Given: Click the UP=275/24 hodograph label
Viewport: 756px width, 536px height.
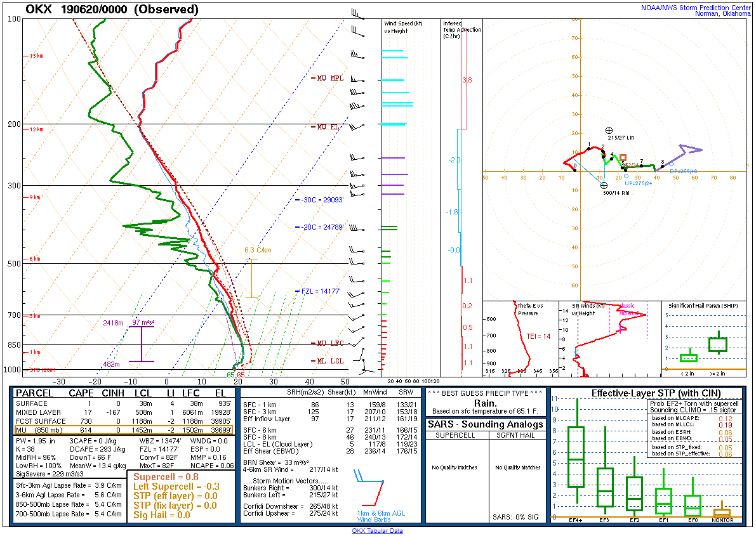Looking at the screenshot, I should pyautogui.click(x=639, y=183).
